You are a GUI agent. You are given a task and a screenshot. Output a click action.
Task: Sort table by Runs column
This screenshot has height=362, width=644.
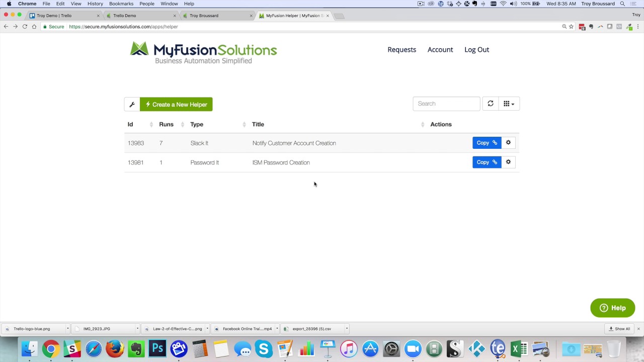pos(172,124)
